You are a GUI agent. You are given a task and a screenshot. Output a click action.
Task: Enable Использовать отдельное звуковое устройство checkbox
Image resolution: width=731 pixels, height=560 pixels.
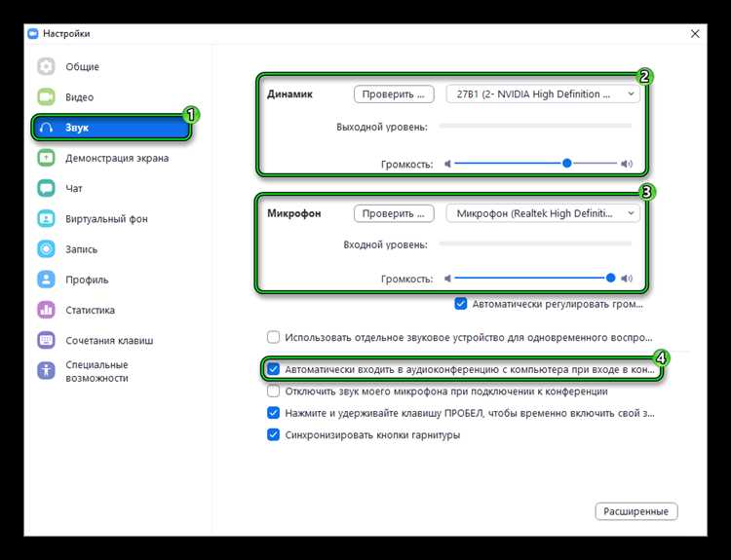(x=273, y=337)
